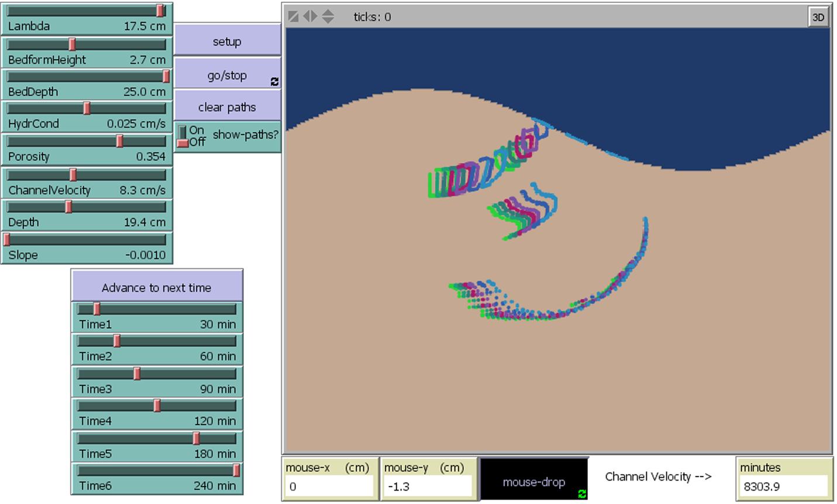Viewport: 837px width, 504px height.
Task: Click the up-down arrows icon in view bar
Action: [x=328, y=16]
